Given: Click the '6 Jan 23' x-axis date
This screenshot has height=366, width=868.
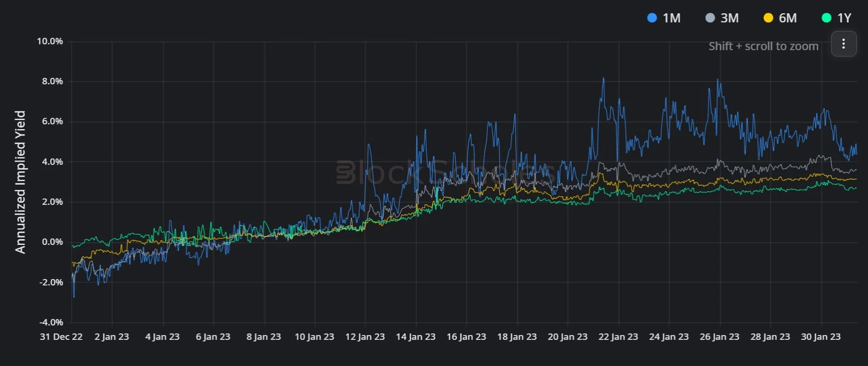Looking at the screenshot, I should (x=213, y=337).
